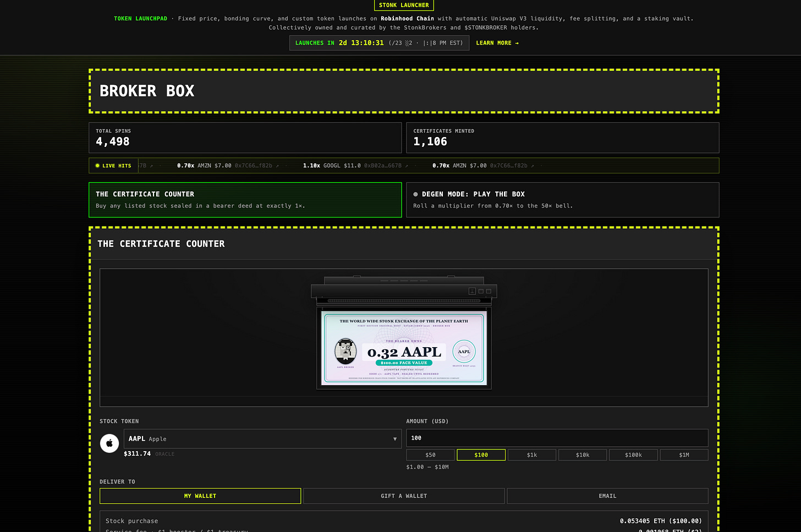
Task: Choose Email delivery option
Action: point(607,496)
